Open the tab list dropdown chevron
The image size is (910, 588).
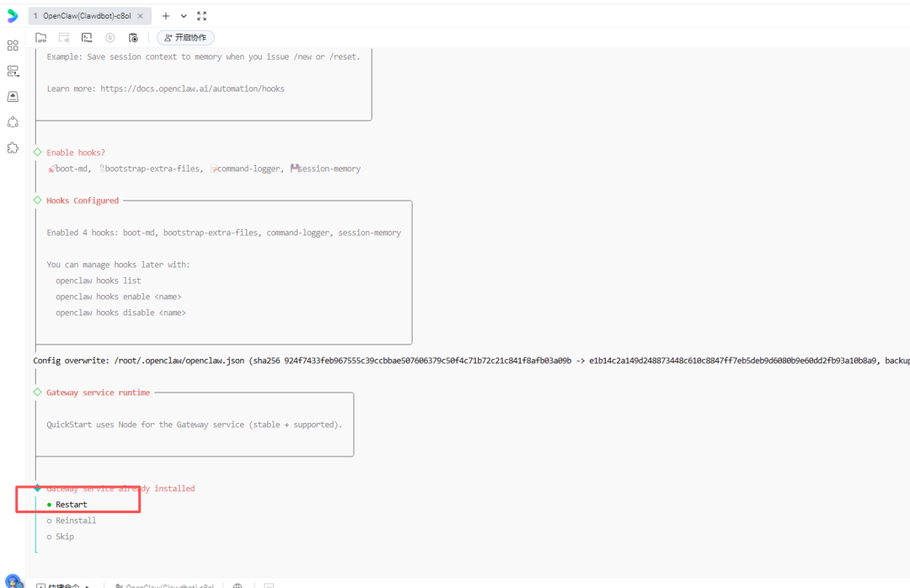(x=184, y=16)
